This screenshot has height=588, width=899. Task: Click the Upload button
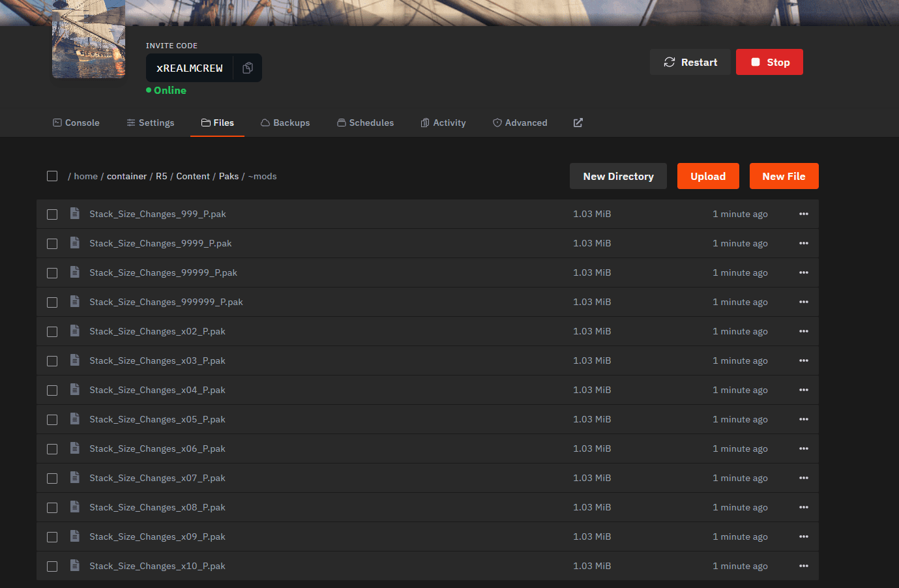707,176
